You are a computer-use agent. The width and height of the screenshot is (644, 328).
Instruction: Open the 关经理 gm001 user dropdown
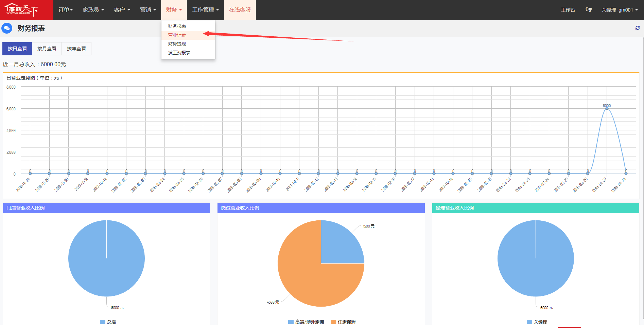click(620, 10)
